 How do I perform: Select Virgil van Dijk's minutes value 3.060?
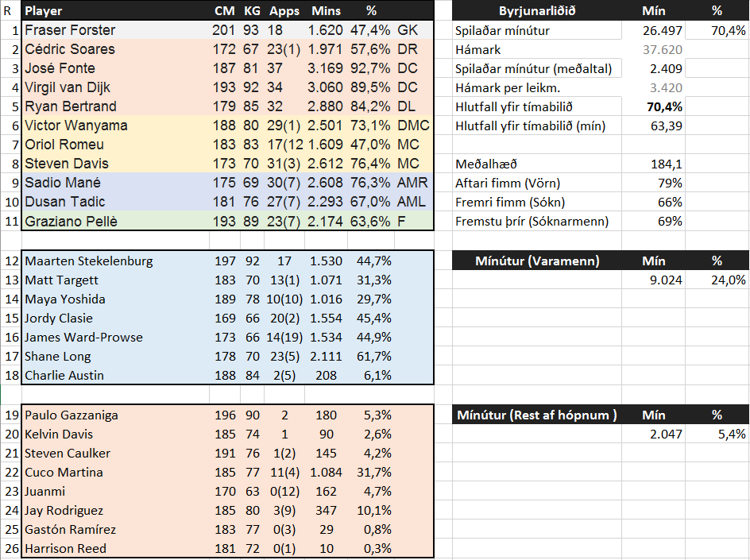pos(326,87)
